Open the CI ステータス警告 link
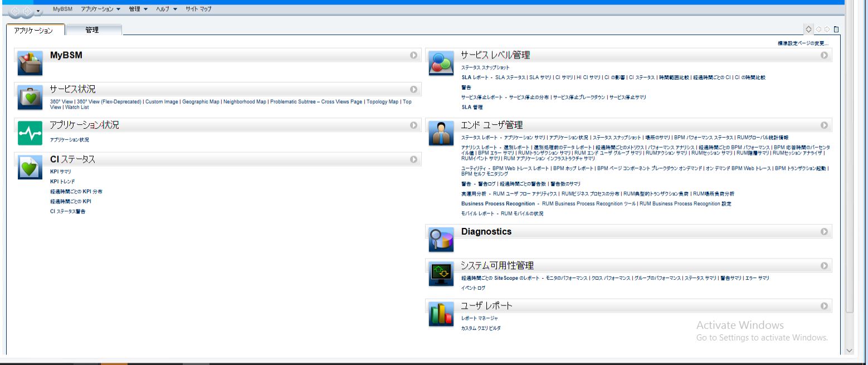 (68, 212)
